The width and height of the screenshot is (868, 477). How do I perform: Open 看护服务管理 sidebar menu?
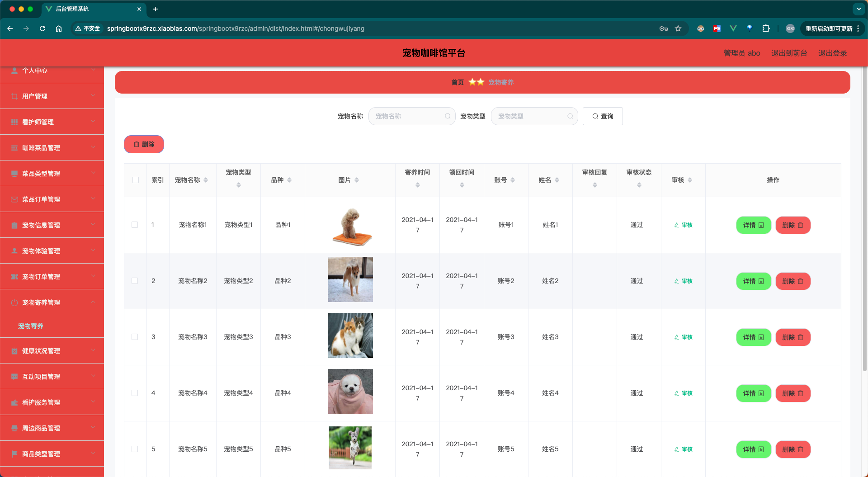pos(52,402)
